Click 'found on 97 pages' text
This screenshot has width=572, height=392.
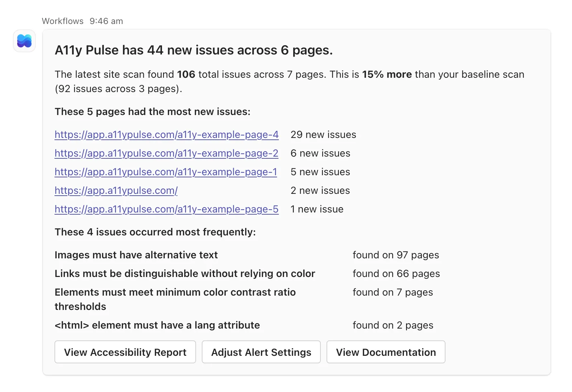[396, 255]
